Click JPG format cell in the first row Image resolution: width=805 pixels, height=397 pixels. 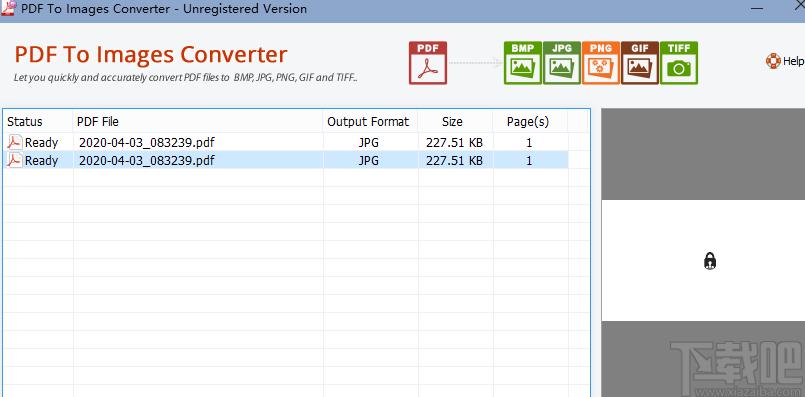click(x=369, y=142)
